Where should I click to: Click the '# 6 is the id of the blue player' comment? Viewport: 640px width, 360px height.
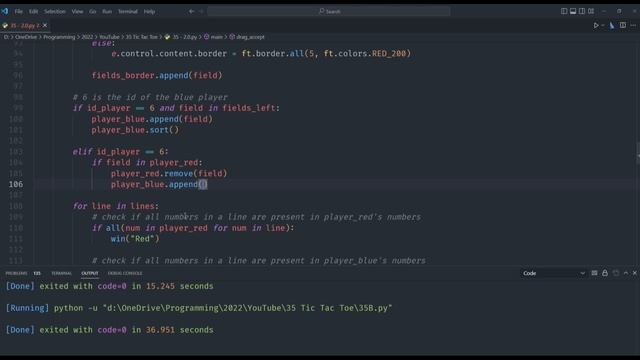pyautogui.click(x=150, y=97)
